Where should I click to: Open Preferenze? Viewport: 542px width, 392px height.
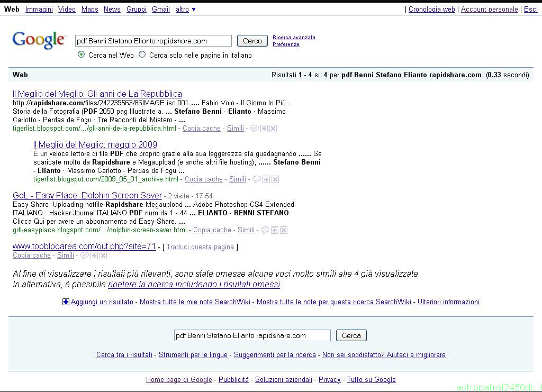click(x=286, y=44)
